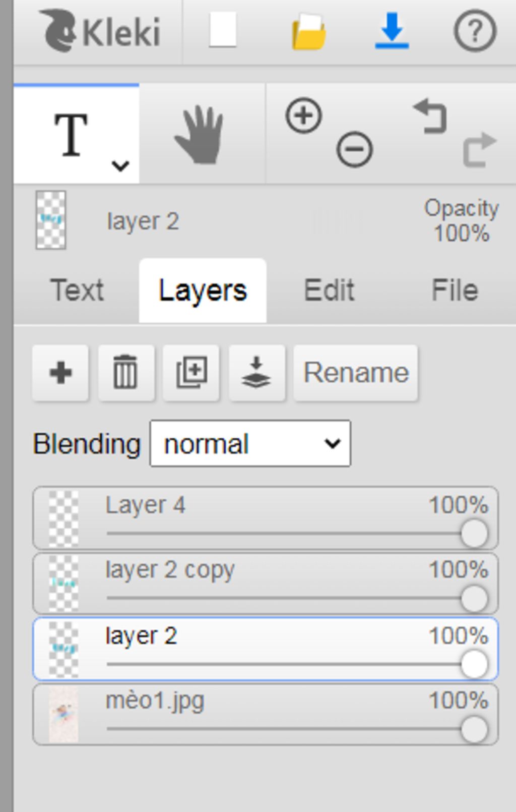Select the Hand pan tool
Image resolution: width=516 pixels, height=812 pixels.
point(200,135)
